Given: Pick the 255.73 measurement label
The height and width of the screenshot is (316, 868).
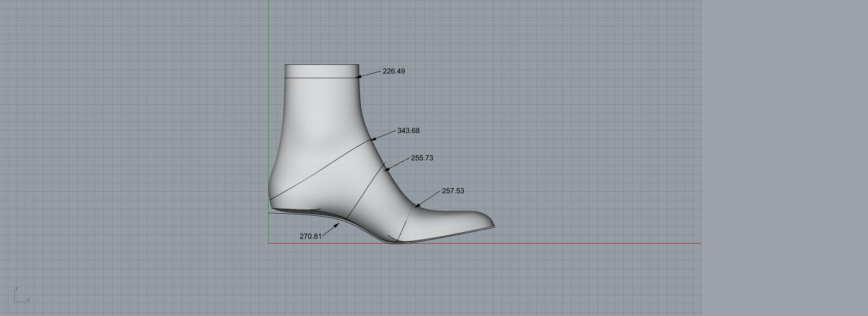Looking at the screenshot, I should [x=422, y=158].
